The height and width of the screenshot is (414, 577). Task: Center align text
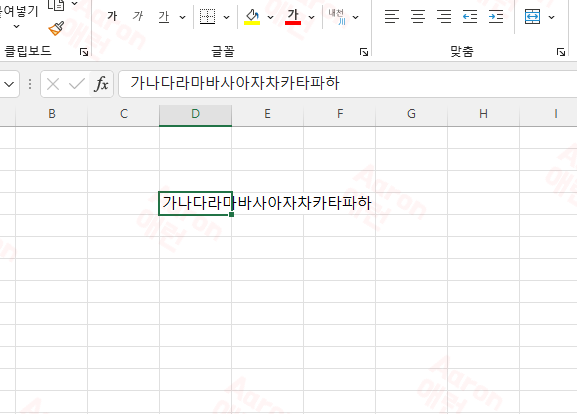coord(418,17)
